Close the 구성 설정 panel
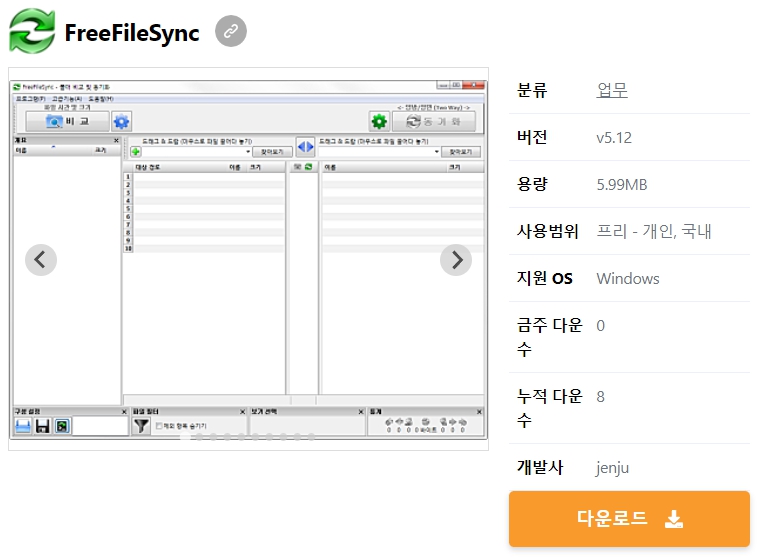Viewport: 759px width, 557px height. 124,411
